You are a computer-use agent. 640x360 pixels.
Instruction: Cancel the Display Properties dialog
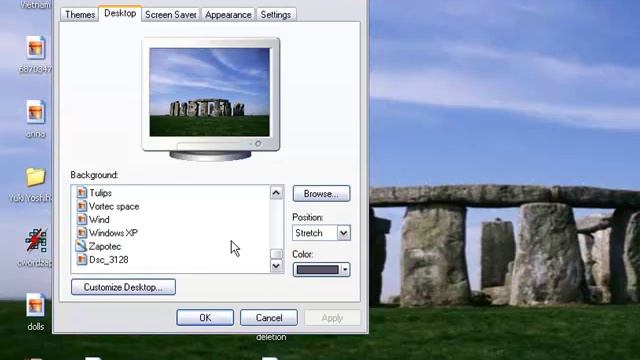click(269, 318)
